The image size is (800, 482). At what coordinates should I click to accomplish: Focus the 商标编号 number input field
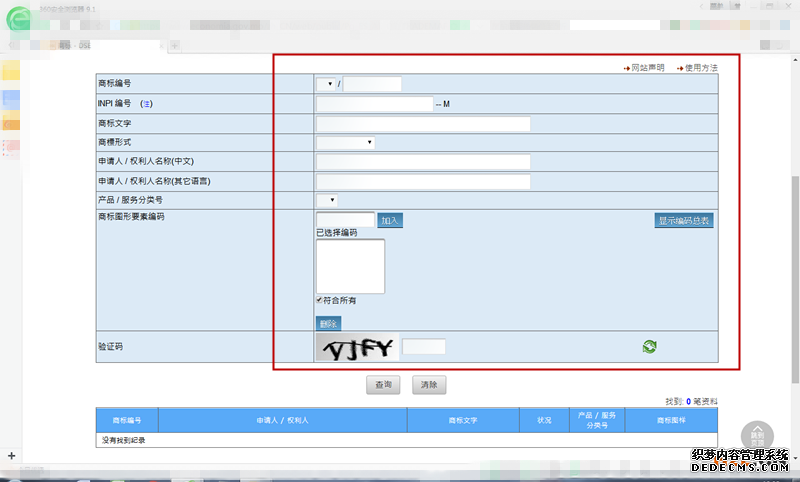(372, 84)
